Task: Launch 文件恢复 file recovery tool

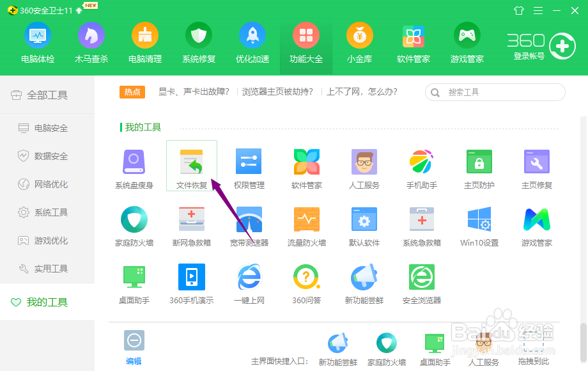Action: pyautogui.click(x=192, y=166)
